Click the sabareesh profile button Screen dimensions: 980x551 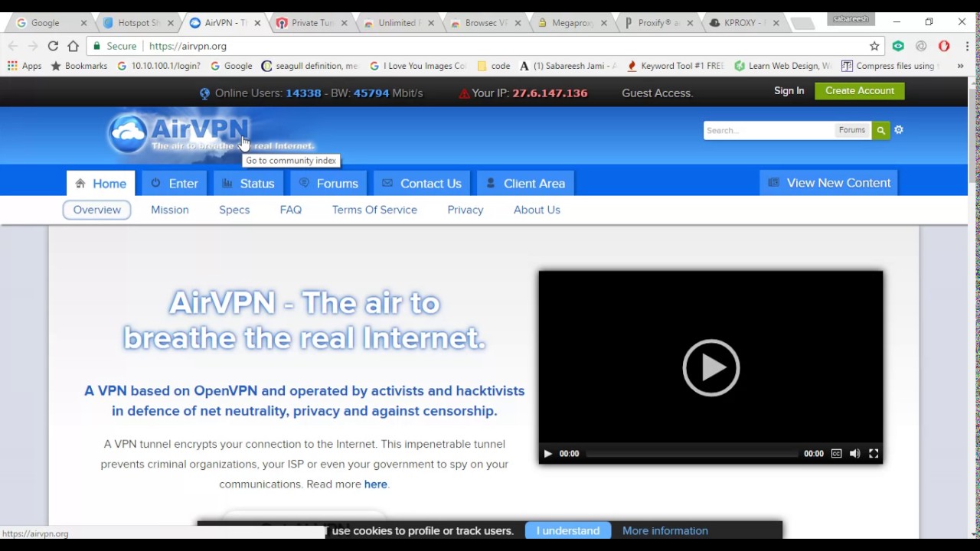click(851, 19)
